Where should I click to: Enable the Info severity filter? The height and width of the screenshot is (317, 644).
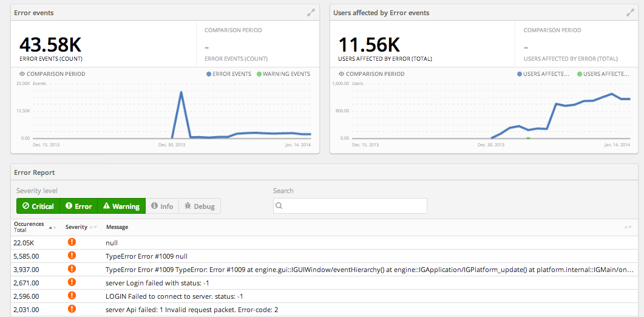pos(162,206)
